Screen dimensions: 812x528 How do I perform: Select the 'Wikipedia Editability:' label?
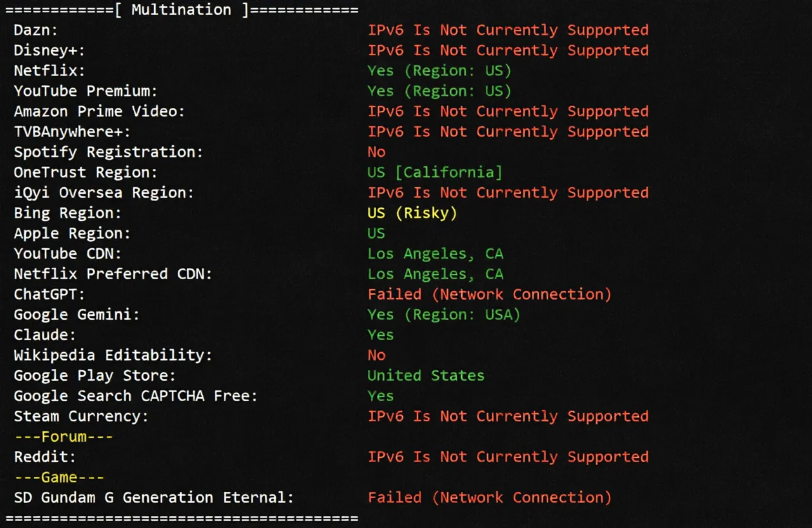(113, 355)
